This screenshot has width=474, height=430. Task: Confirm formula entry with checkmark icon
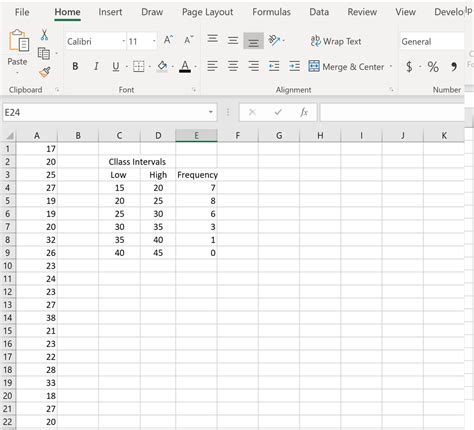coord(278,112)
